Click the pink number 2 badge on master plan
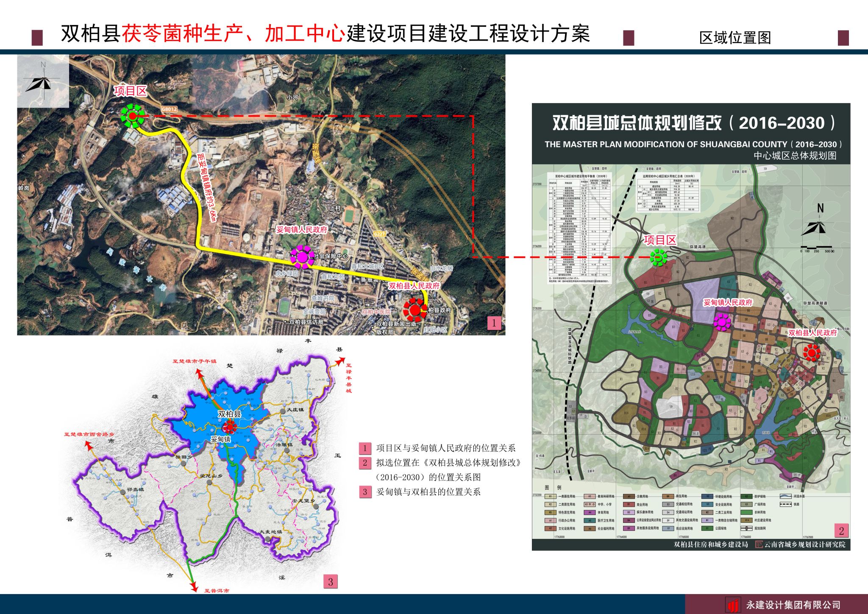The height and width of the screenshot is (614, 868). pos(841,530)
